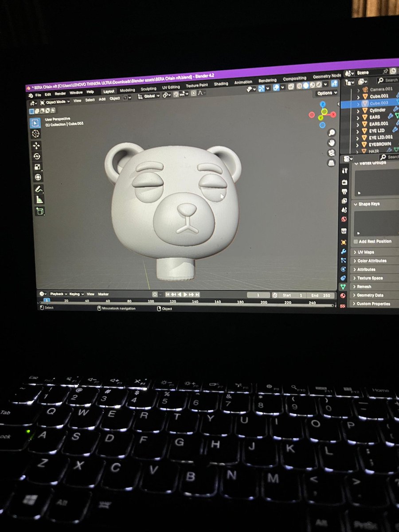Open the File menu
Image resolution: width=399 pixels, height=532 pixels.
click(x=38, y=94)
